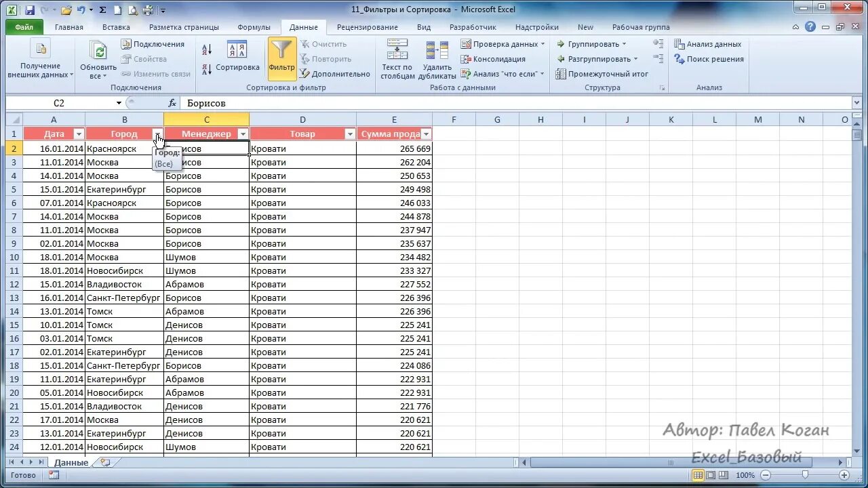Image resolution: width=868 pixels, height=488 pixels.
Task: Launch Поиск решения solver
Action: [709, 59]
